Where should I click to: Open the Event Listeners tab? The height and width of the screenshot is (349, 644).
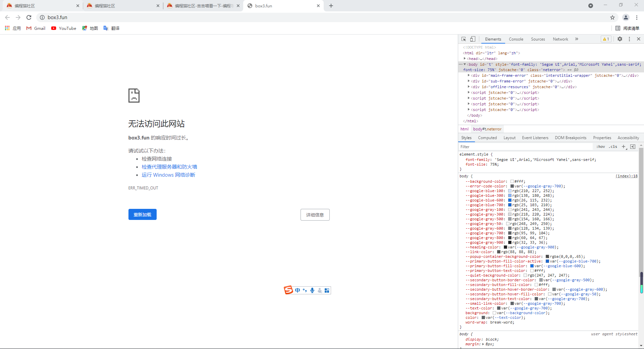(535, 138)
